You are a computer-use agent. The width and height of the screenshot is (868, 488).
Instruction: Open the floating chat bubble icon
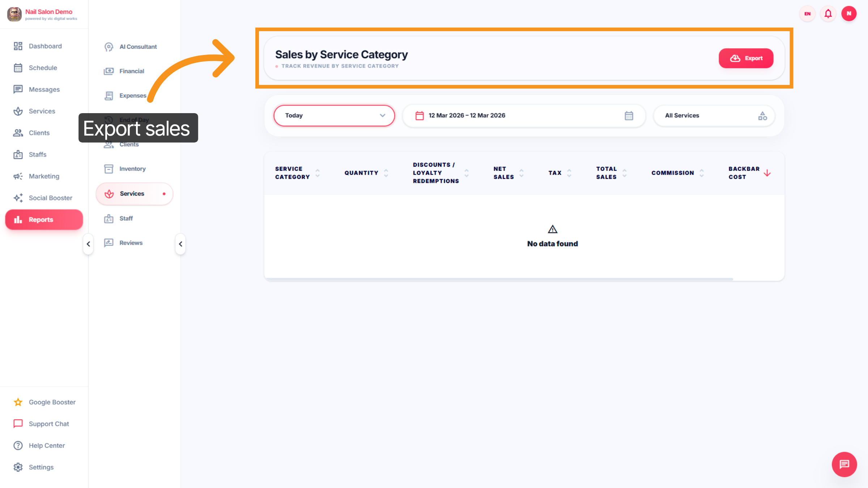pos(844,464)
